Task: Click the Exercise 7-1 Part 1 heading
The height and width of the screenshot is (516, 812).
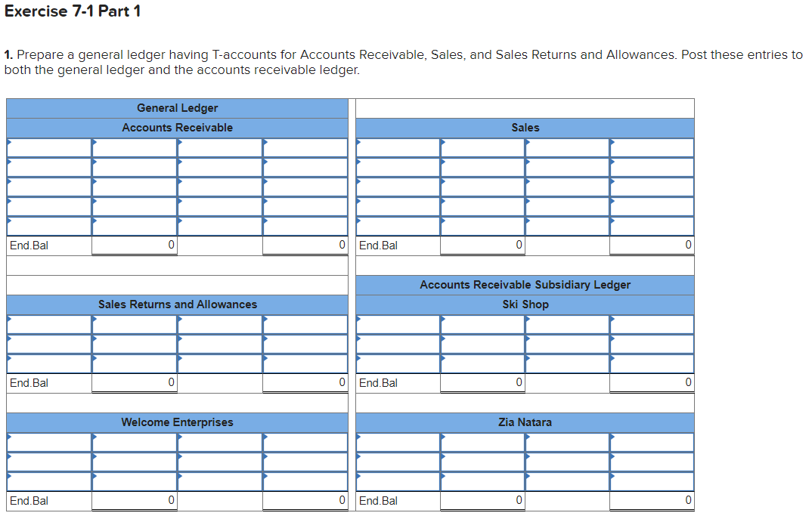Action: click(x=73, y=11)
